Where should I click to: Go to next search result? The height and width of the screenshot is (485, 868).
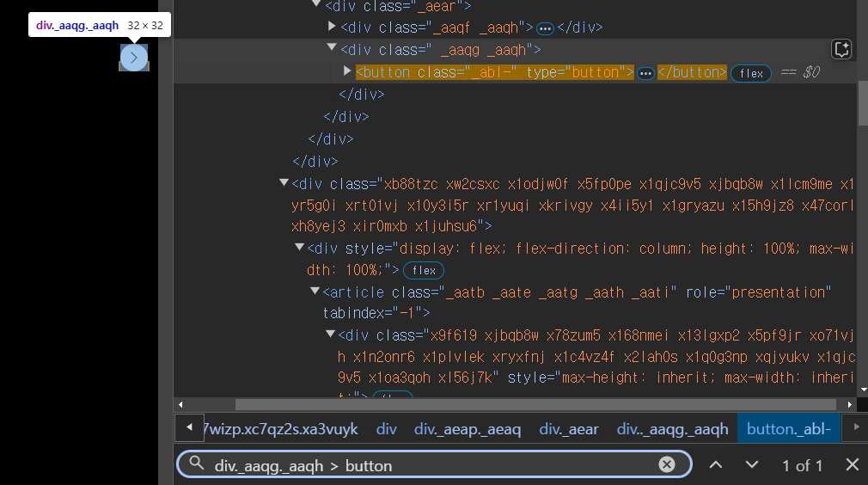[752, 464]
